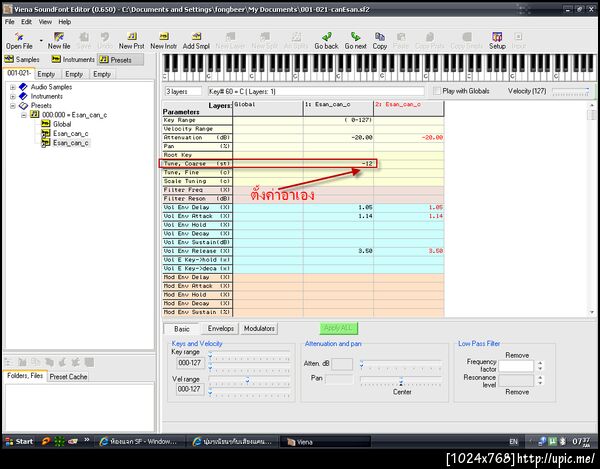Viewport: 600px width, 469px height.
Task: Select the Modulators parameters tab
Action: [x=259, y=329]
